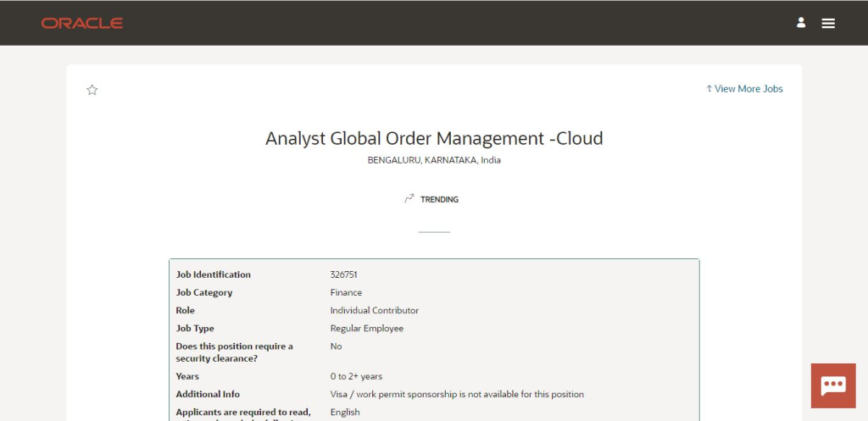
Task: Click the Job Identification label
Action: tap(213, 274)
